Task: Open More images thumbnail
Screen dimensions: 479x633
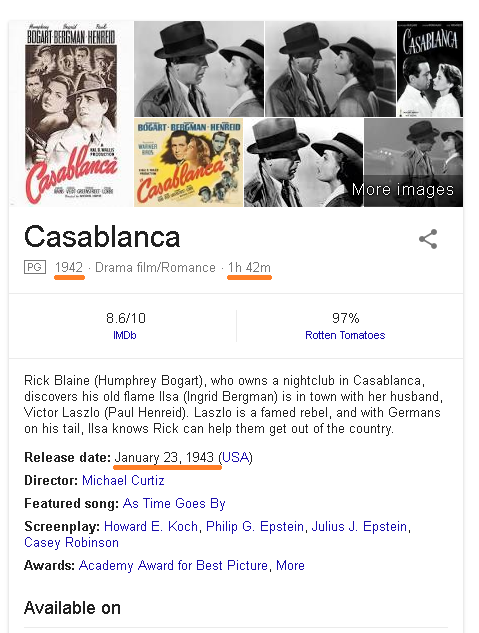Action: click(x=413, y=162)
